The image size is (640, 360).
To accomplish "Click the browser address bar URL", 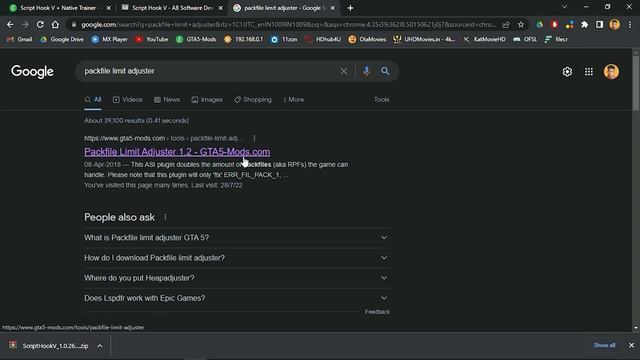I will (288, 24).
